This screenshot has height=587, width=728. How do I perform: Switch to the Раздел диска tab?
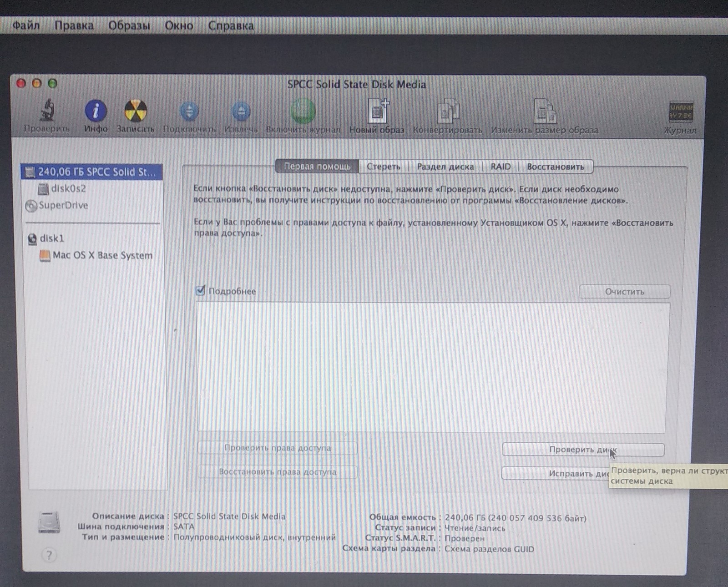pos(445,167)
